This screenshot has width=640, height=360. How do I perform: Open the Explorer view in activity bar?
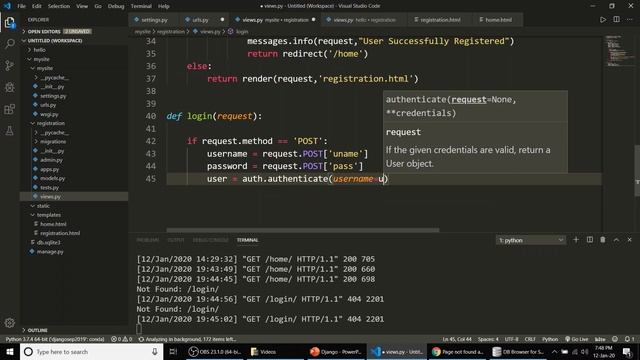pyautogui.click(x=10, y=22)
